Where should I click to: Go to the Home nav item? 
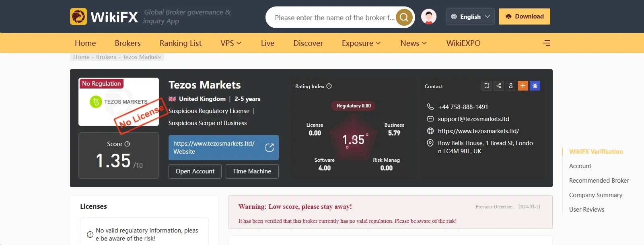point(85,43)
